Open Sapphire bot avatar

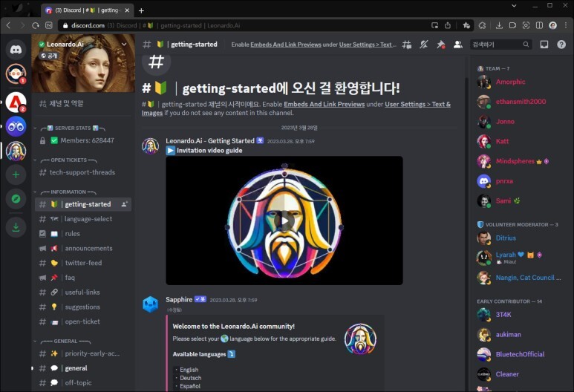click(150, 304)
